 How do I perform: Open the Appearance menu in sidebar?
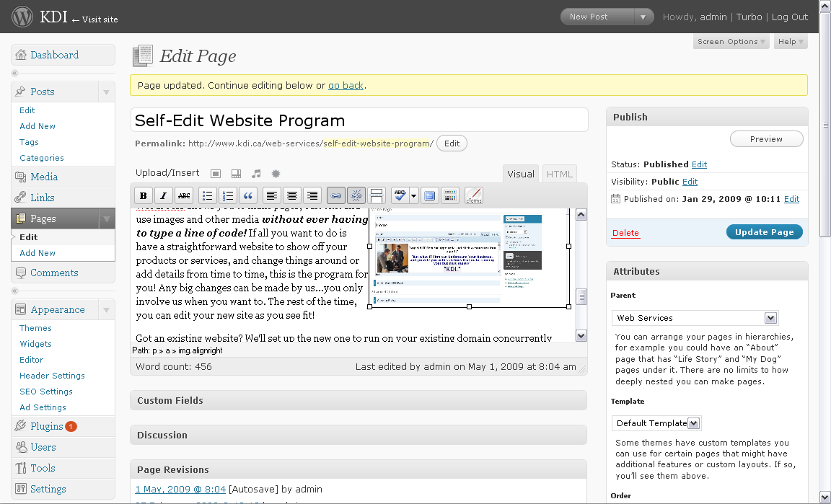coord(58,309)
